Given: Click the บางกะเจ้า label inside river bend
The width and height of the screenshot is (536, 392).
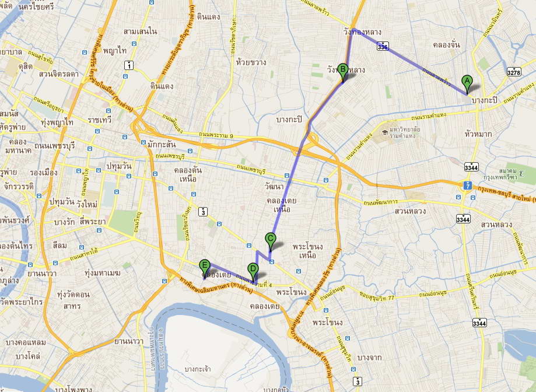Looking at the screenshot, I should [x=198, y=369].
